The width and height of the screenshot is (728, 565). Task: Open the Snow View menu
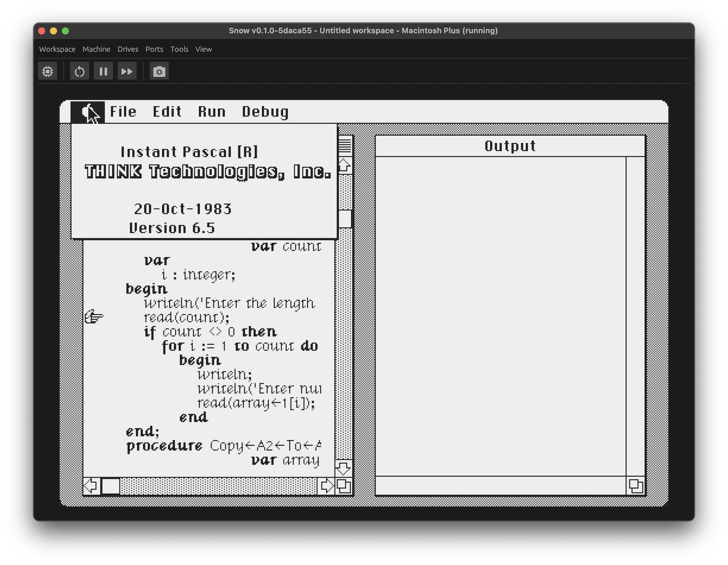(204, 49)
